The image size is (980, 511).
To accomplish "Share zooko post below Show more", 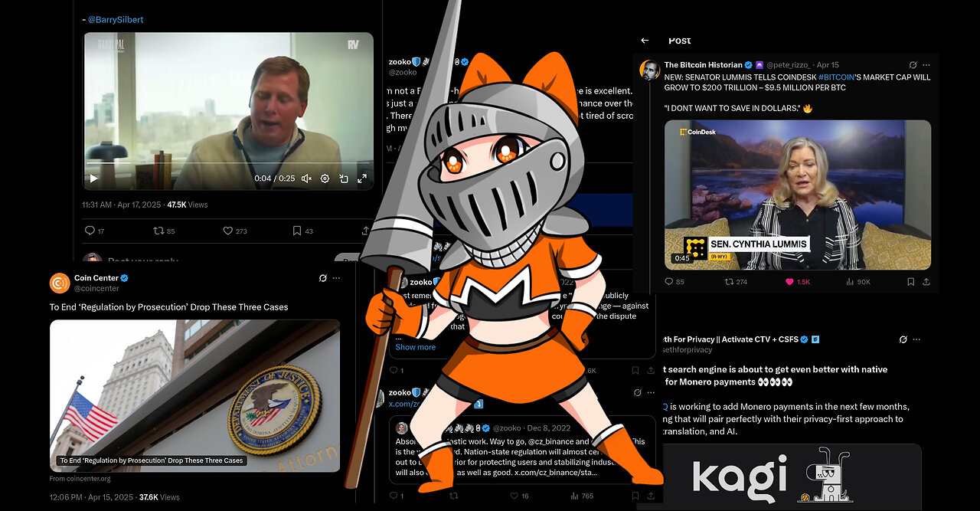I will tap(652, 370).
